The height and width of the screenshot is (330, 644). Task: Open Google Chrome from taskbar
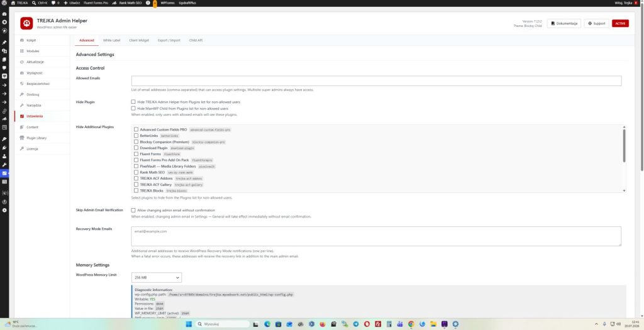tap(411, 324)
